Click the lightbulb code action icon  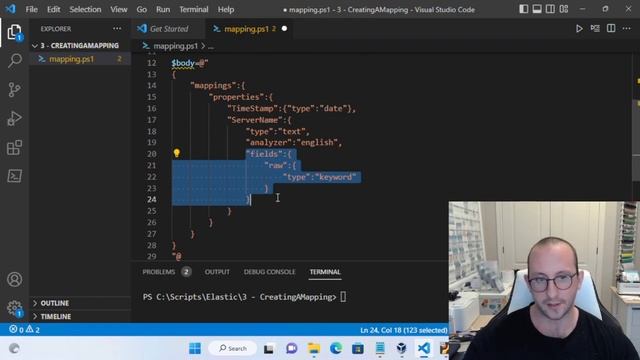coord(176,153)
